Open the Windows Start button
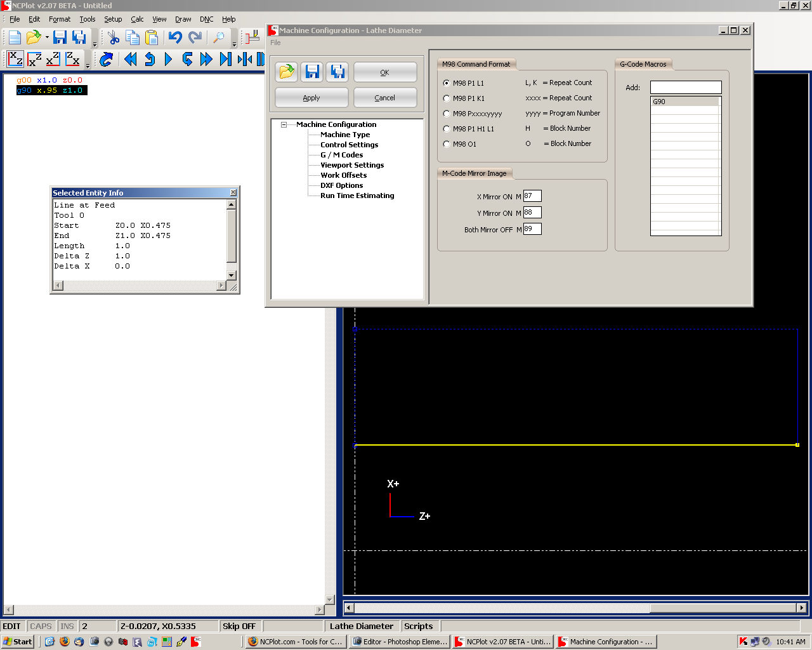This screenshot has width=812, height=650. click(18, 642)
